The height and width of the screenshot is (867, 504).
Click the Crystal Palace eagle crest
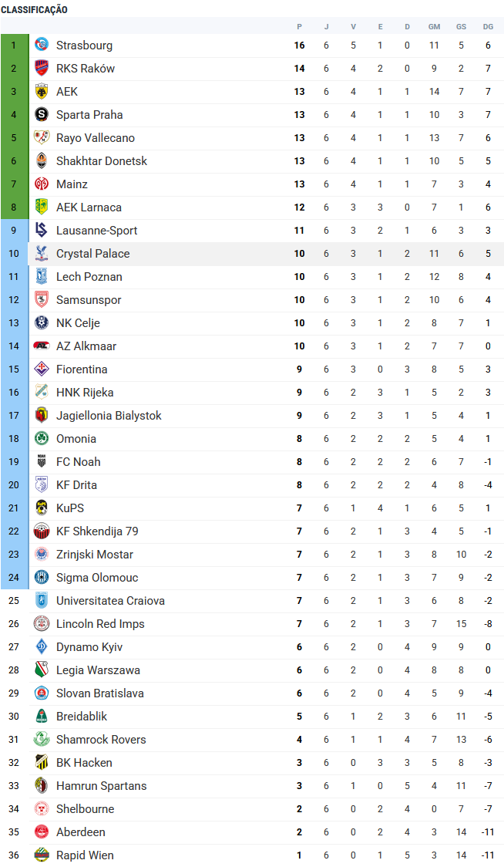click(42, 254)
